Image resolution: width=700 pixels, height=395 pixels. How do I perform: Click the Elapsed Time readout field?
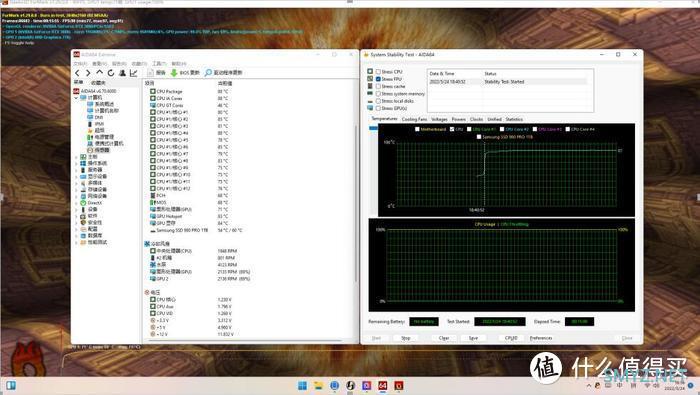click(x=579, y=321)
